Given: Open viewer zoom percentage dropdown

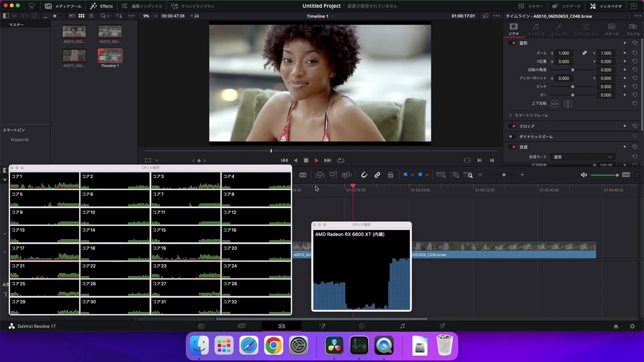Looking at the screenshot, I should tap(149, 16).
